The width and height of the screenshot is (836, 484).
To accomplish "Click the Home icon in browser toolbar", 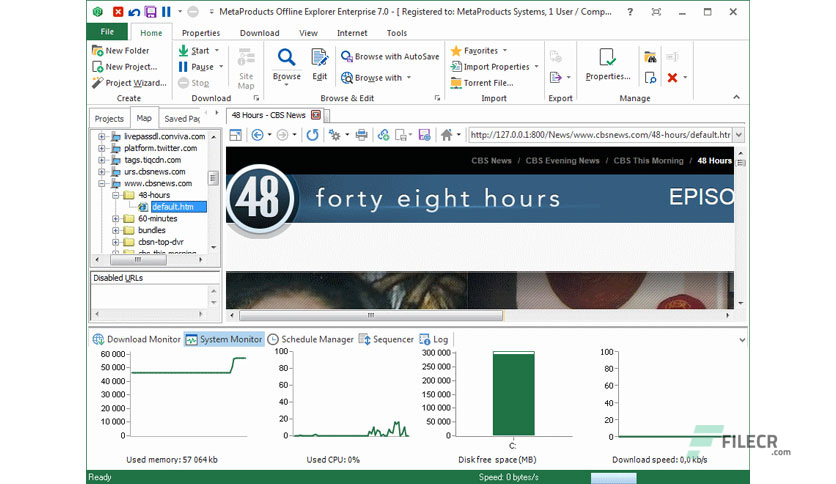I will 447,135.
